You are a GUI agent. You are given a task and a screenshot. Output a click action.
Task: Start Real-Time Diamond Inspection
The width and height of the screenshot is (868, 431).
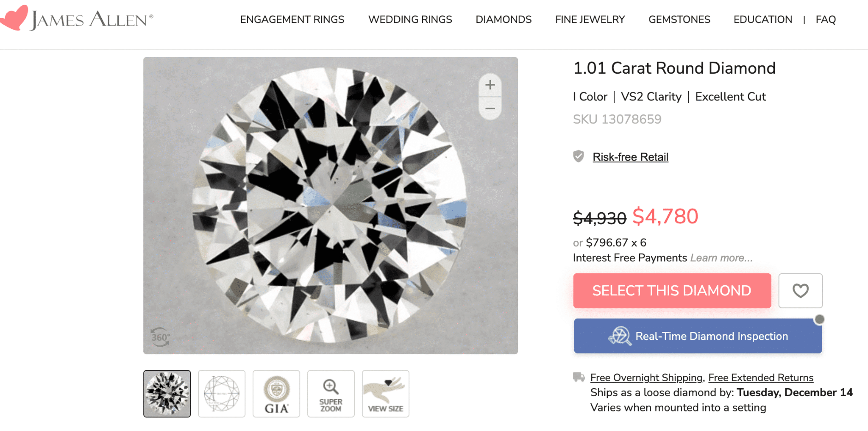coord(698,336)
